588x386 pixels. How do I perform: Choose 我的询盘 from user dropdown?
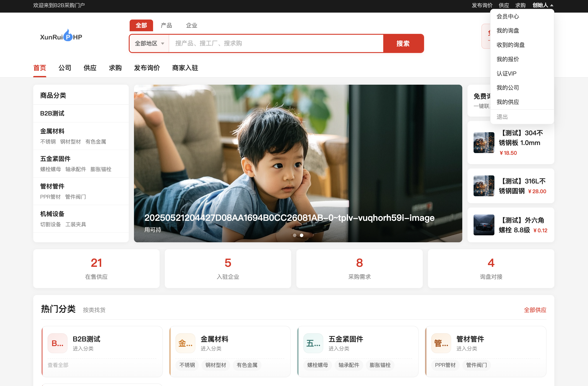tap(522, 31)
